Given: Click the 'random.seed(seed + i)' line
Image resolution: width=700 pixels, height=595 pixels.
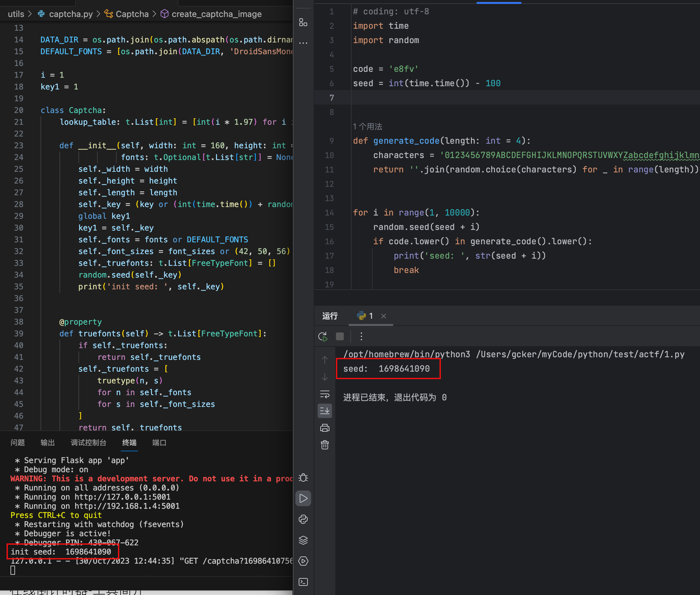Looking at the screenshot, I should pos(426,227).
